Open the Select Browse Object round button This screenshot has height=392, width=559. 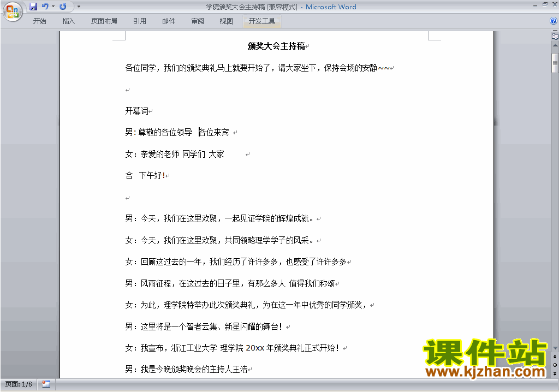[555, 365]
